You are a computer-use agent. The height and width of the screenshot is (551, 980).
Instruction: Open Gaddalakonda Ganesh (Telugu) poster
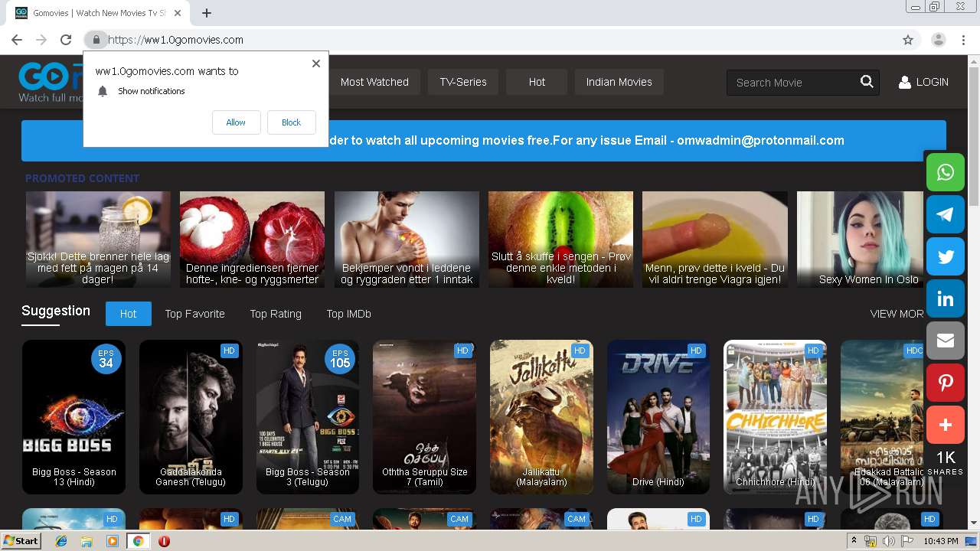pos(191,417)
